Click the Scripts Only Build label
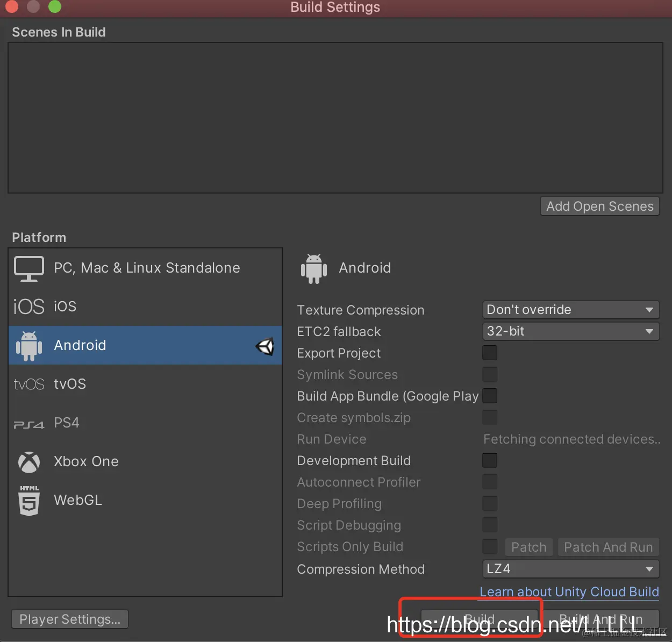The image size is (672, 642). click(350, 547)
